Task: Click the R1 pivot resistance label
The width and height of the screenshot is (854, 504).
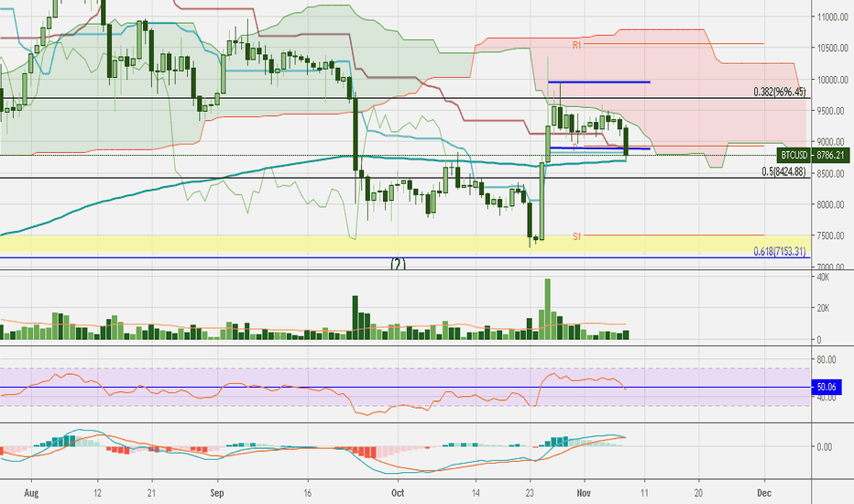Action: pyautogui.click(x=576, y=45)
